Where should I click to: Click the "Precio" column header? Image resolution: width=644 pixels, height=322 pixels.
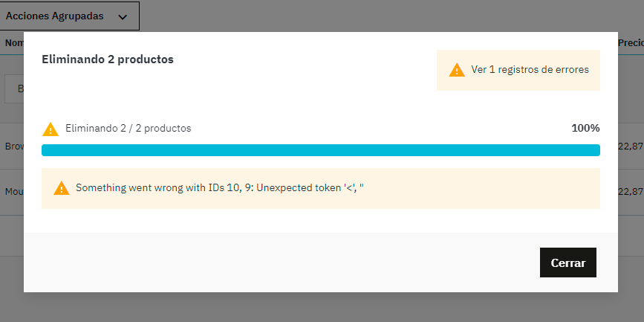[x=630, y=43]
